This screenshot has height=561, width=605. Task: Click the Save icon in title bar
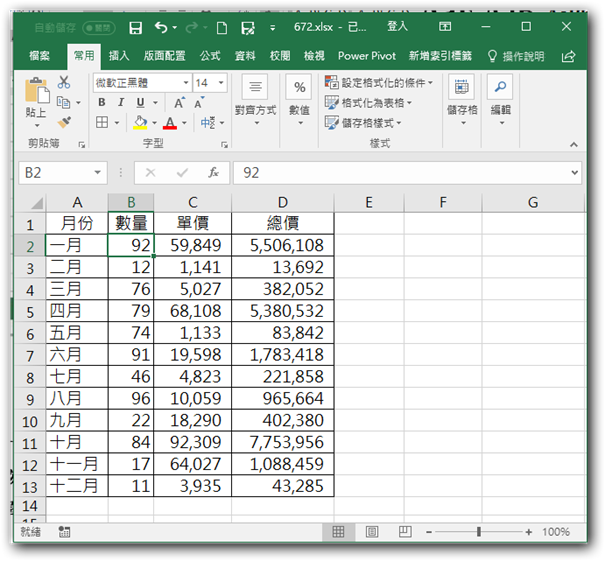point(135,28)
